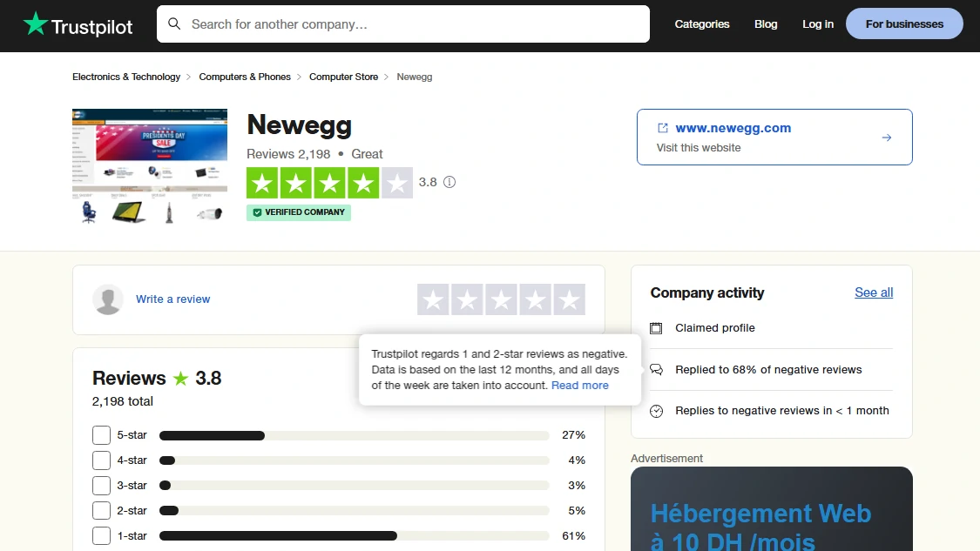
Task: Check the 2-star filter checkbox
Action: click(x=101, y=510)
